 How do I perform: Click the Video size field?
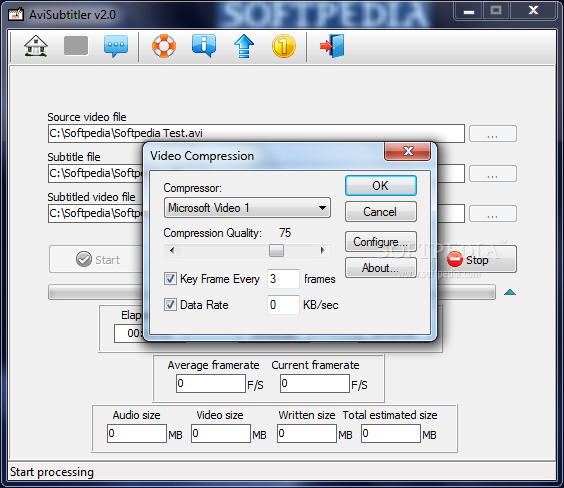tap(221, 433)
